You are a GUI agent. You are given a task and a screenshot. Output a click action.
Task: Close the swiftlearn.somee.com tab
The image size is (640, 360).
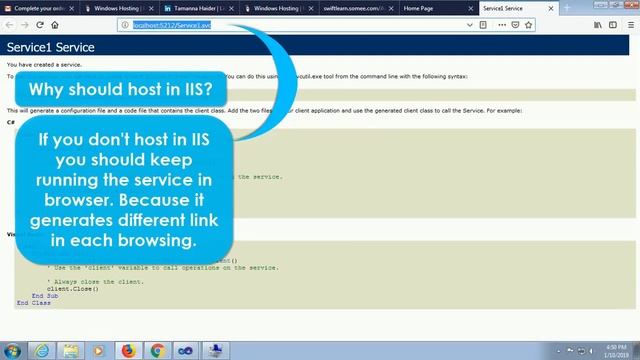(x=391, y=8)
